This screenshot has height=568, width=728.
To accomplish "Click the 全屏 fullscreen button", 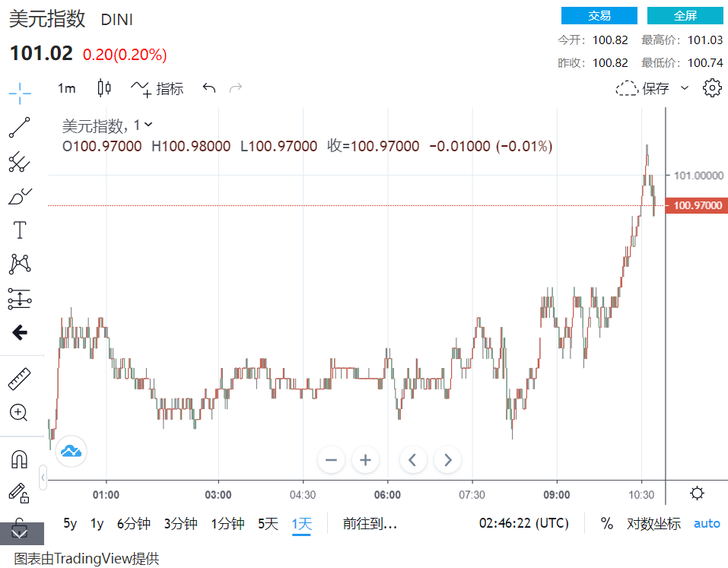I will pyautogui.click(x=685, y=16).
